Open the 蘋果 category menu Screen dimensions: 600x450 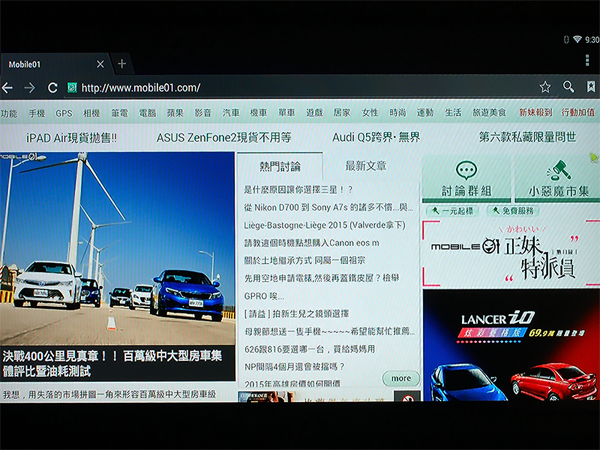tap(175, 113)
